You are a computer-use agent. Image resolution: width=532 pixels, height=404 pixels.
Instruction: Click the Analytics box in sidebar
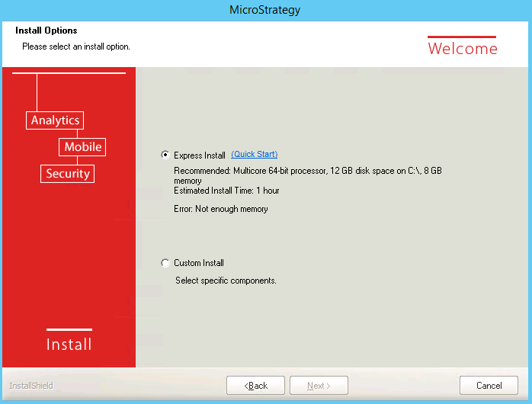[x=55, y=120]
